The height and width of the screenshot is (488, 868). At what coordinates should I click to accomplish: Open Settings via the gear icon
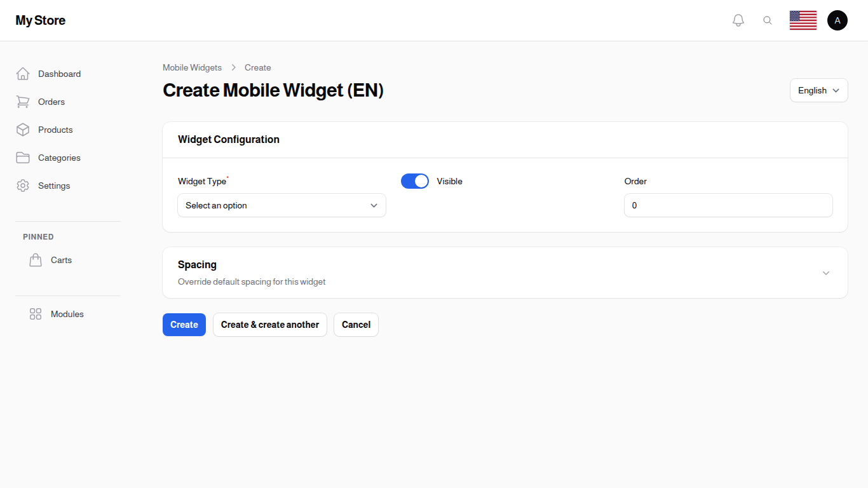coord(23,186)
